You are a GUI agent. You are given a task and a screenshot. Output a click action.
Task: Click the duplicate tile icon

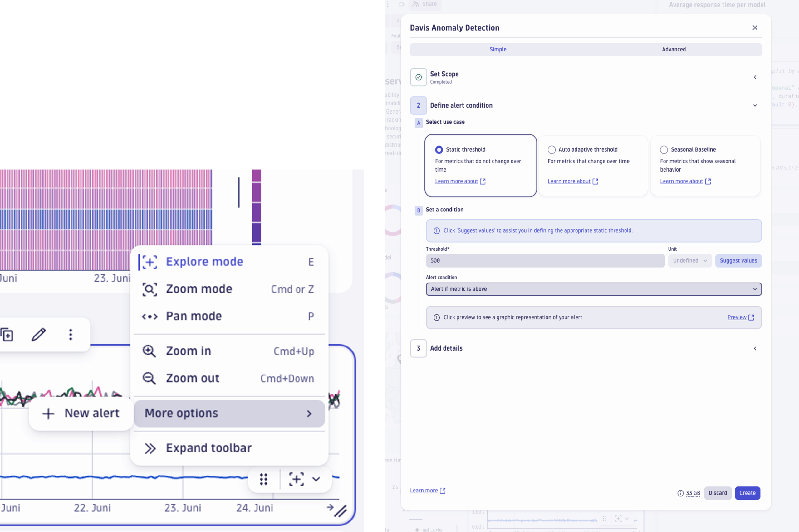pos(7,335)
